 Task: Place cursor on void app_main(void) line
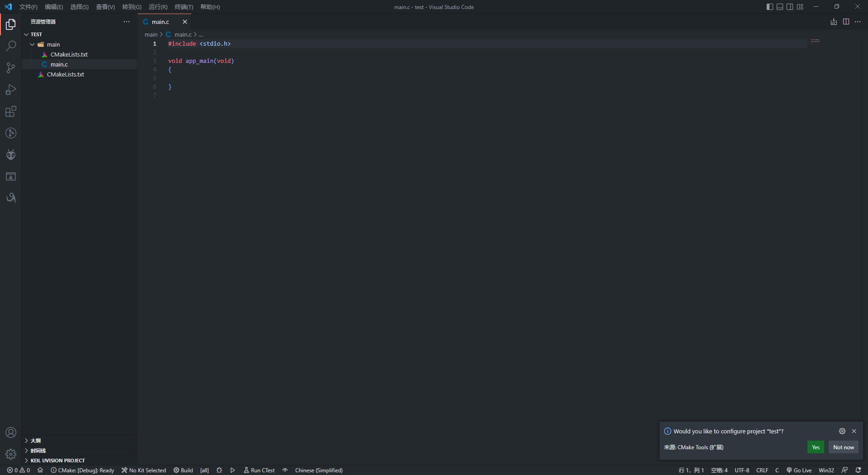coord(201,61)
